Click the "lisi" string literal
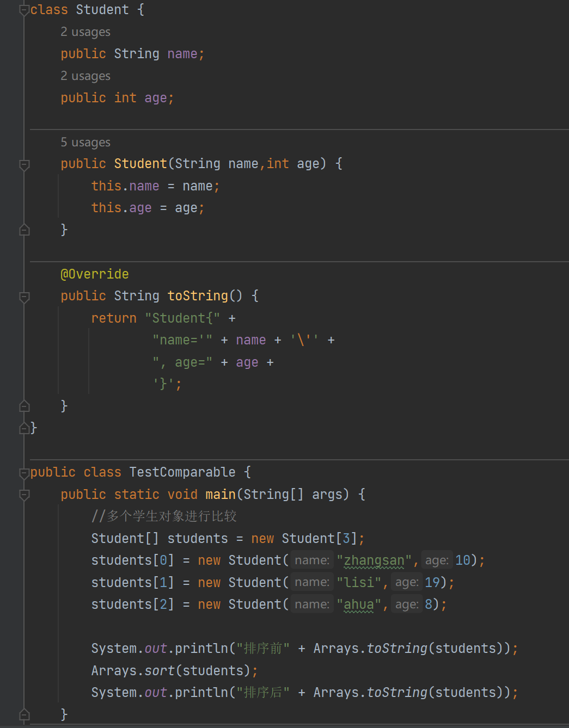Screen dimensions: 569x728 click(359, 583)
